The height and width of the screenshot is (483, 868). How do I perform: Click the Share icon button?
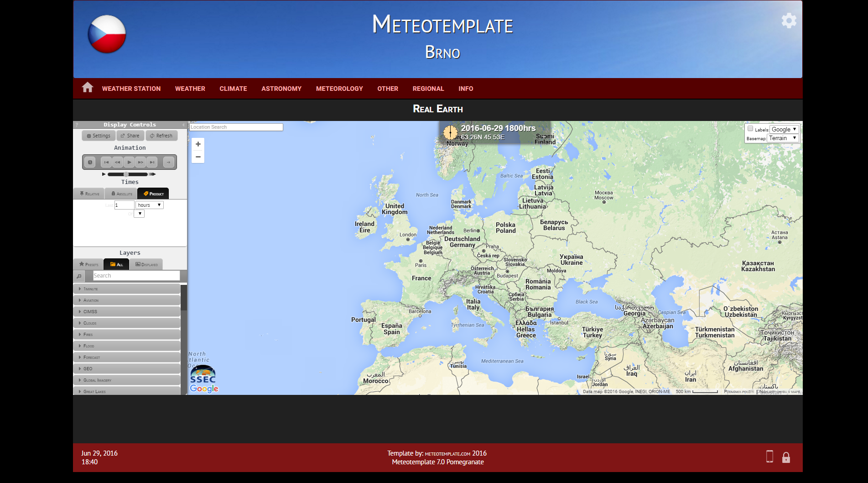click(x=130, y=136)
